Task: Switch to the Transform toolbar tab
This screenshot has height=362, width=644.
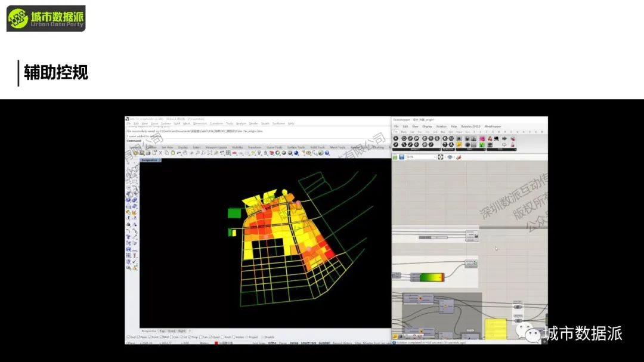Action: [x=255, y=147]
